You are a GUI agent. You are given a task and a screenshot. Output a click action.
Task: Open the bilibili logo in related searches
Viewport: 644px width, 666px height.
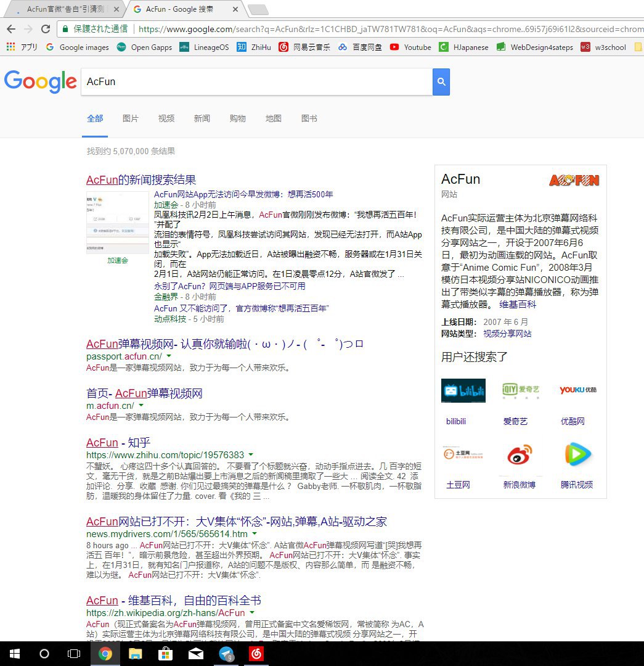(463, 390)
